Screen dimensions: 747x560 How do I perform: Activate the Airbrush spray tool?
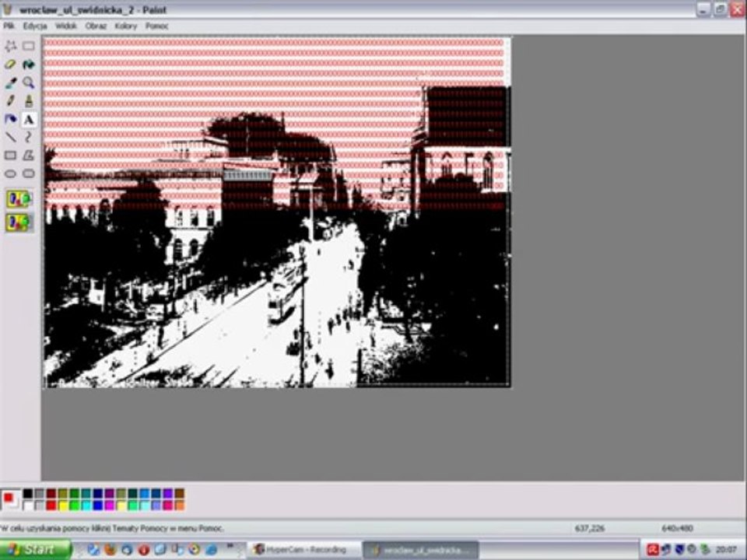pos(10,119)
